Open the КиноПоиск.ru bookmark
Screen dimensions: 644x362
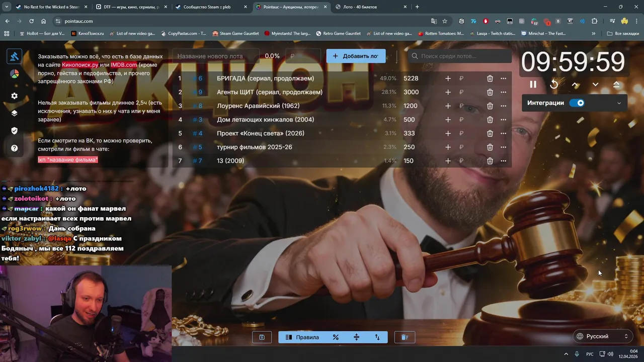point(88,34)
